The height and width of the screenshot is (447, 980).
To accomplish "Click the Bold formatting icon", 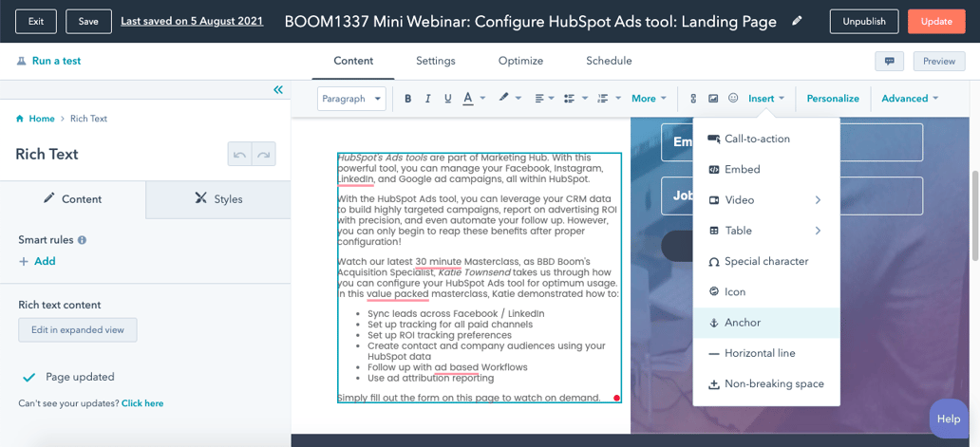I will [407, 99].
